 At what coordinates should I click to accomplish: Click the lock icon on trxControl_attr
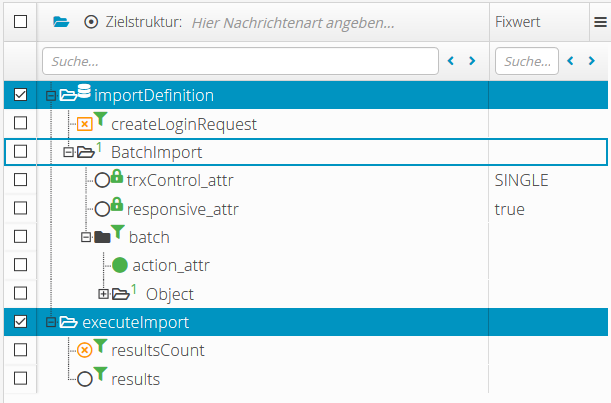point(116,177)
